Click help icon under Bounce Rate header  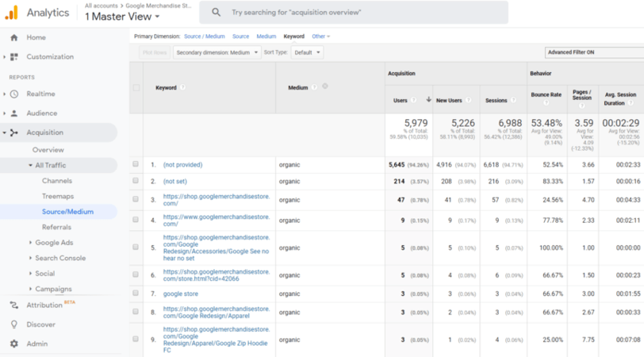pos(546,102)
